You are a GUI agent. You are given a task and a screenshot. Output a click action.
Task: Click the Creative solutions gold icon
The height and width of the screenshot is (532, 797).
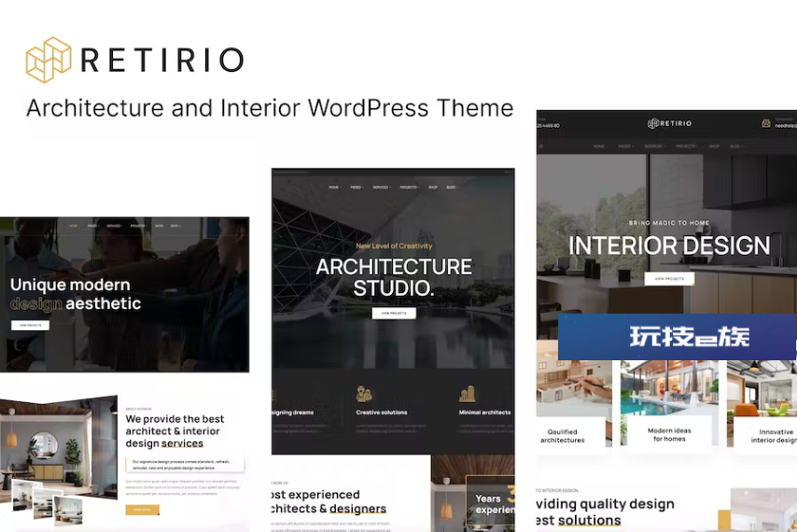point(364,394)
